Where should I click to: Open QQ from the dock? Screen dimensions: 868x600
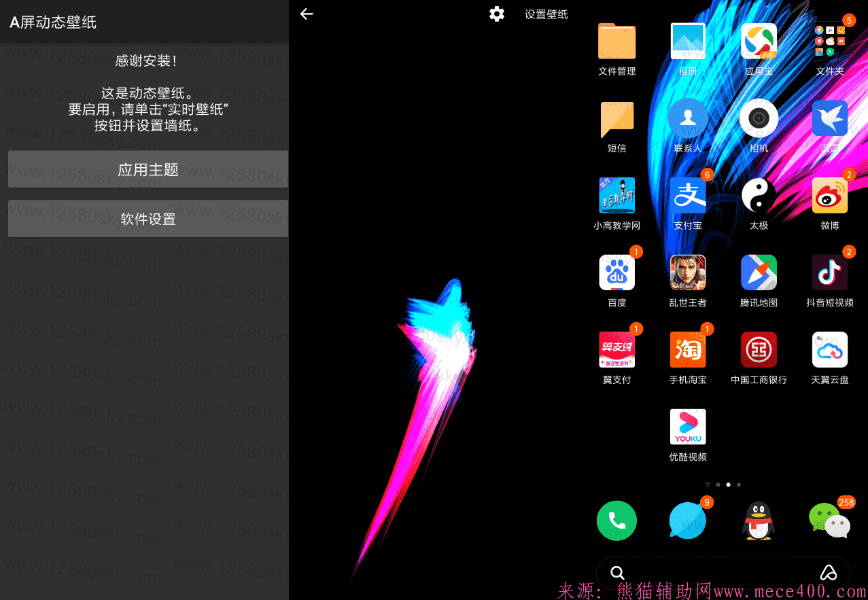click(x=758, y=520)
